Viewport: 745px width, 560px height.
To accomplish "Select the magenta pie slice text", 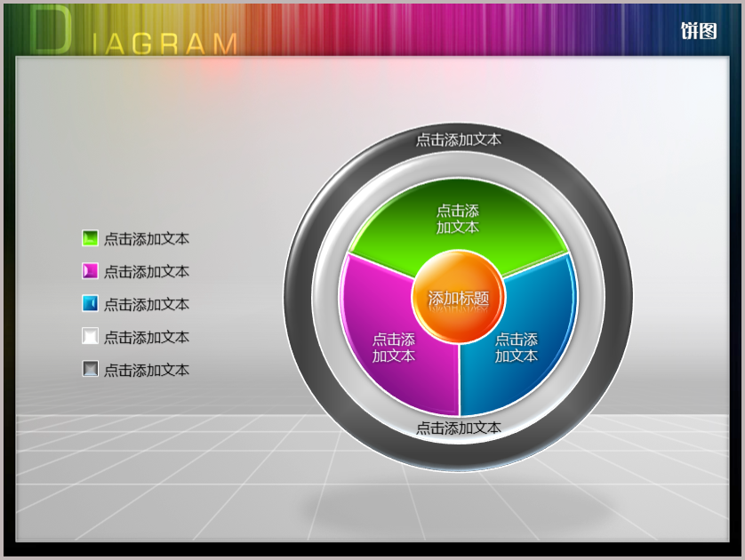I will [x=394, y=348].
